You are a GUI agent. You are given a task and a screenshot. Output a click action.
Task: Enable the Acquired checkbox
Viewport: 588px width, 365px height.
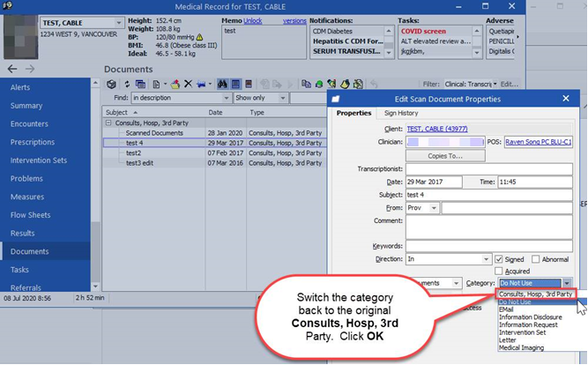tap(498, 271)
